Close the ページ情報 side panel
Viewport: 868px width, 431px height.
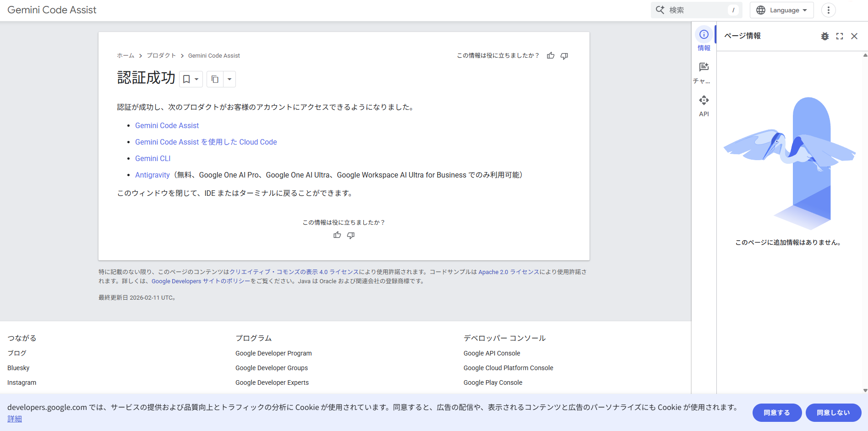854,36
